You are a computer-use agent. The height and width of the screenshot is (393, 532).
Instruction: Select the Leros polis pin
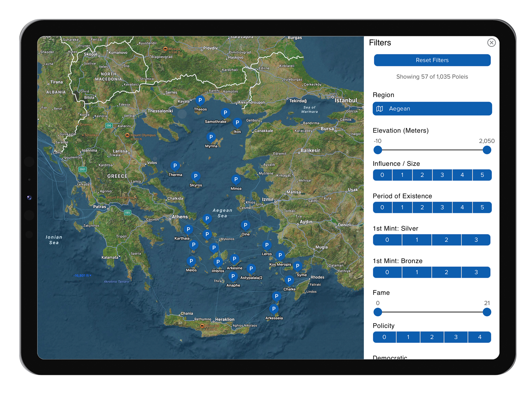tap(267, 245)
